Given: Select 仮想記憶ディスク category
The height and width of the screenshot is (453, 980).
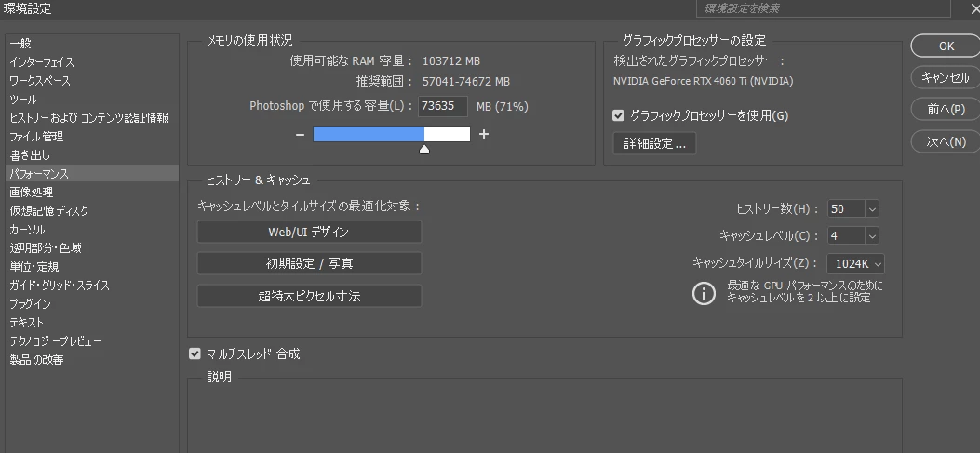Looking at the screenshot, I should click(x=92, y=211).
